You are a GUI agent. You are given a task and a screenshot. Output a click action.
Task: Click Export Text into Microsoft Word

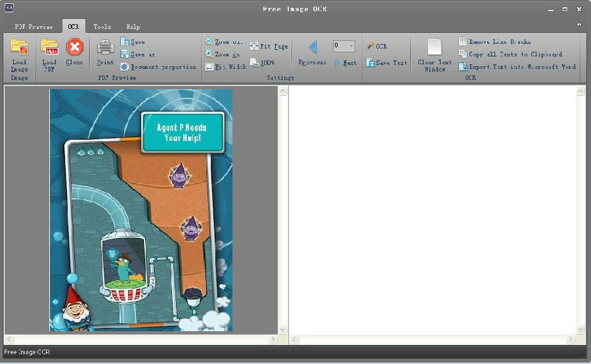coord(517,67)
